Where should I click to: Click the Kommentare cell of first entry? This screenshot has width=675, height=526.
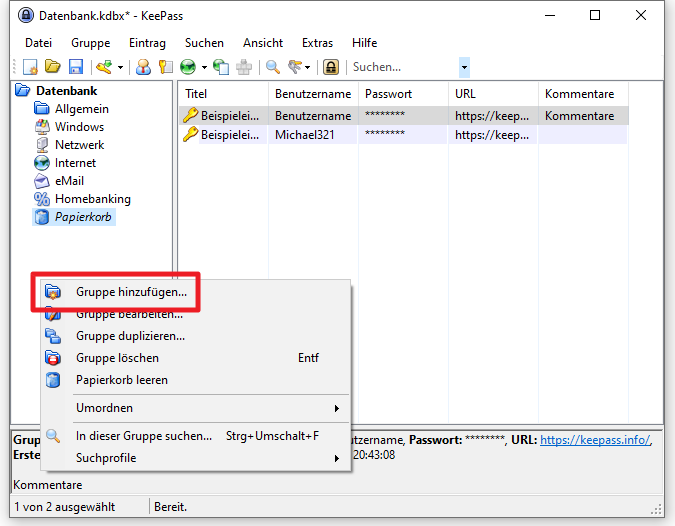pyautogui.click(x=583, y=116)
